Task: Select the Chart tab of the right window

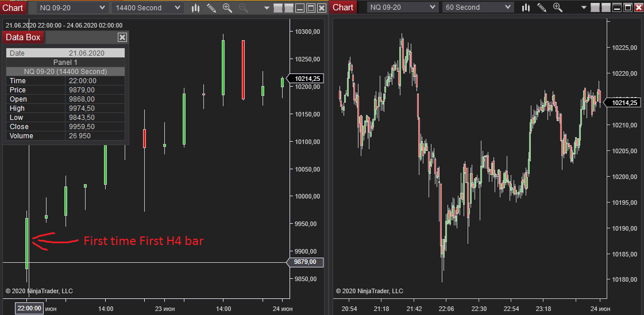Action: click(x=343, y=7)
